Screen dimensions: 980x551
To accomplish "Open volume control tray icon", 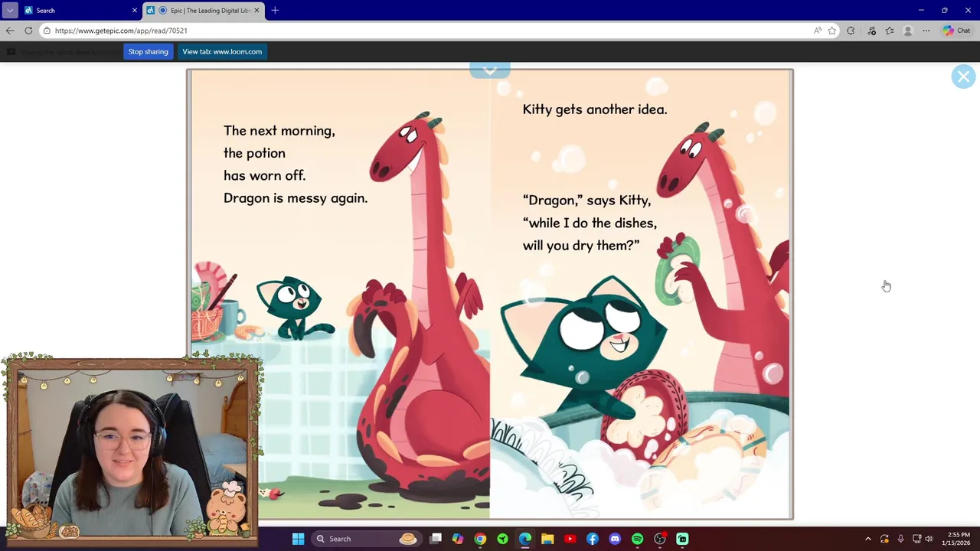I will tap(929, 539).
